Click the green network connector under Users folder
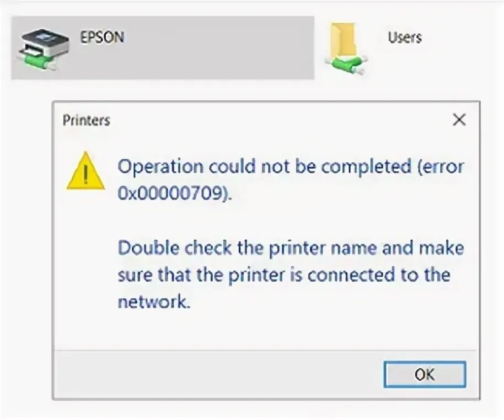 coord(346,65)
